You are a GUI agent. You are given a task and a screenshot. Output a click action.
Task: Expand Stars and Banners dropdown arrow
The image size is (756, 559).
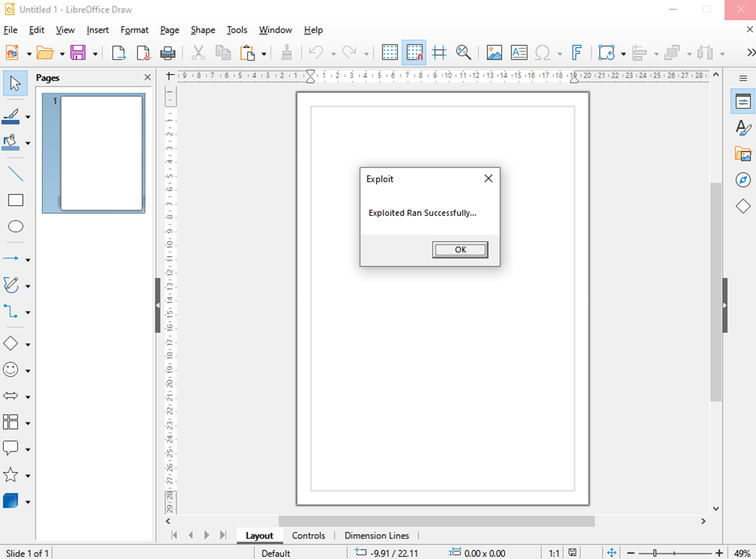point(28,476)
